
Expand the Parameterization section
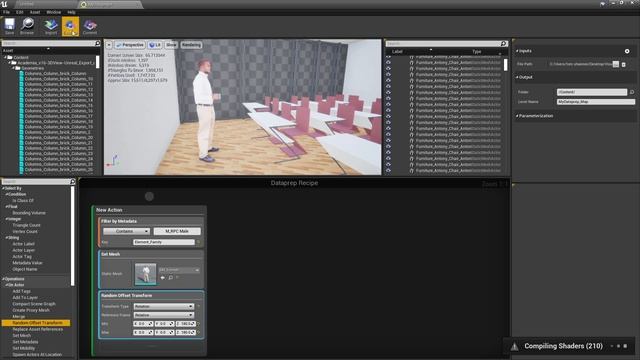(x=517, y=116)
